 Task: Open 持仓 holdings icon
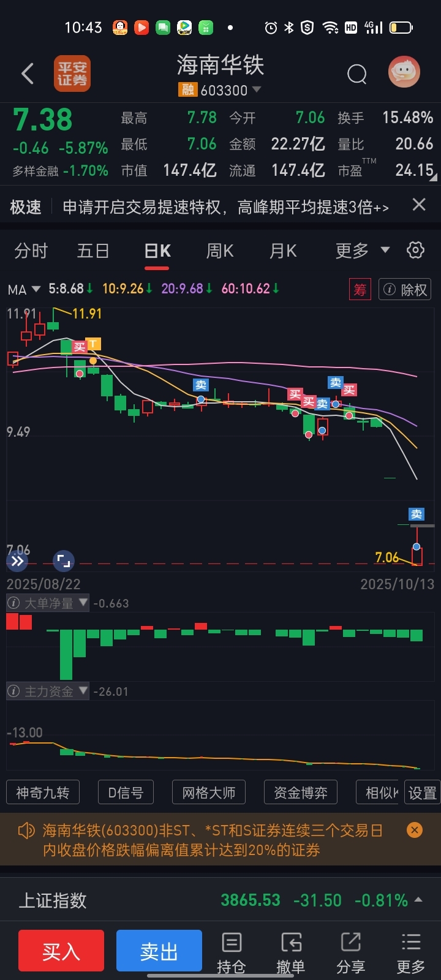pyautogui.click(x=232, y=953)
